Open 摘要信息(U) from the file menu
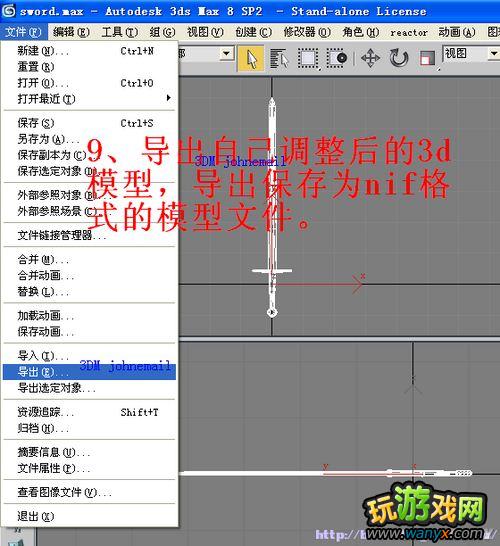The height and width of the screenshot is (546, 500). click(x=89, y=452)
